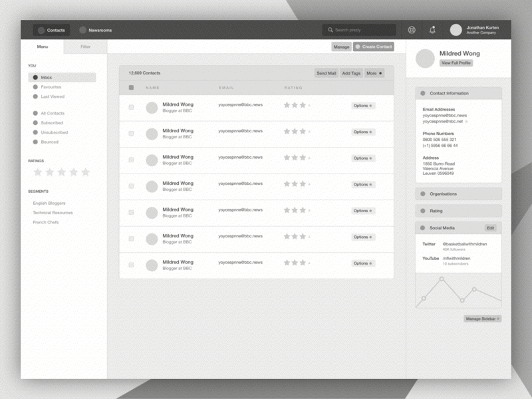The image size is (532, 399).
Task: Click the Social Media panel icon
Action: click(x=423, y=227)
